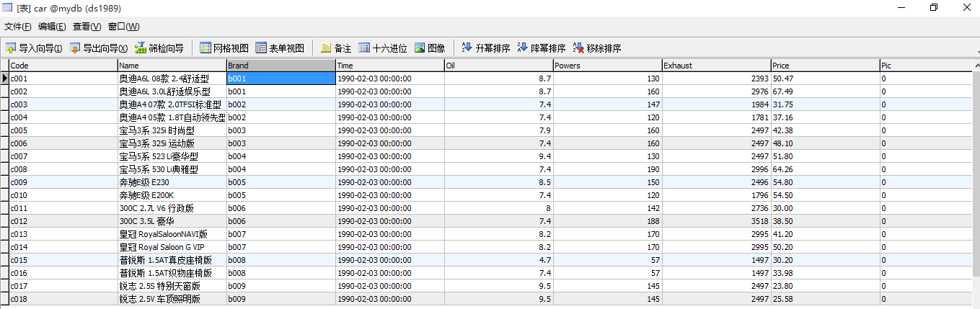
Task: Select the row indicator for c001
Action: coord(4,79)
